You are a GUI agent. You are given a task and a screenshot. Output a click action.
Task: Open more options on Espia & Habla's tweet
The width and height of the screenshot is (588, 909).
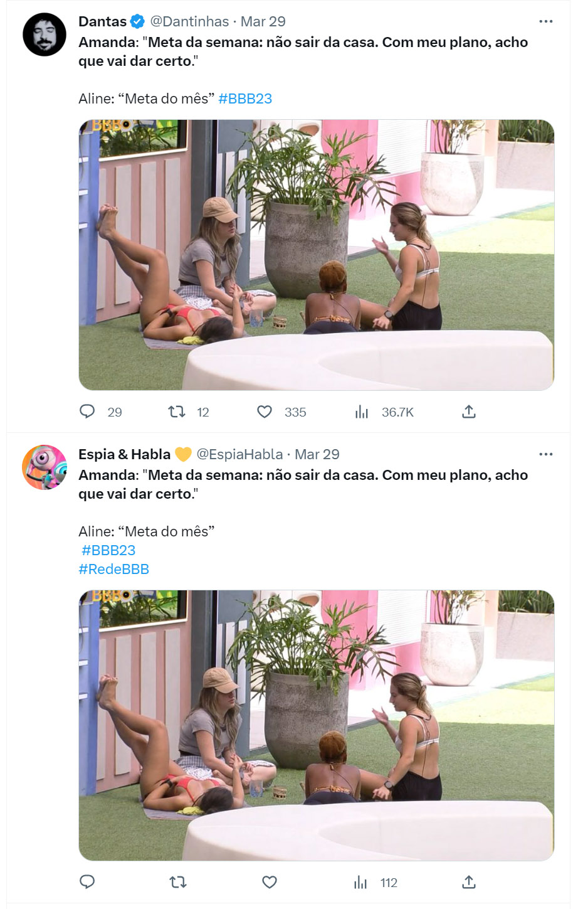click(546, 454)
